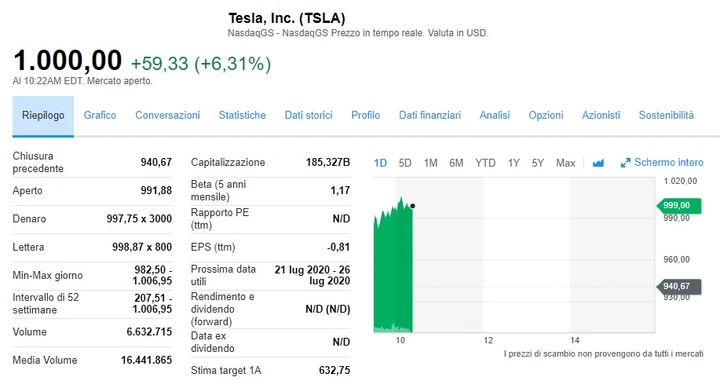Open the Sostenibilità tab
Image resolution: width=720 pixels, height=389 pixels.
pos(666,115)
